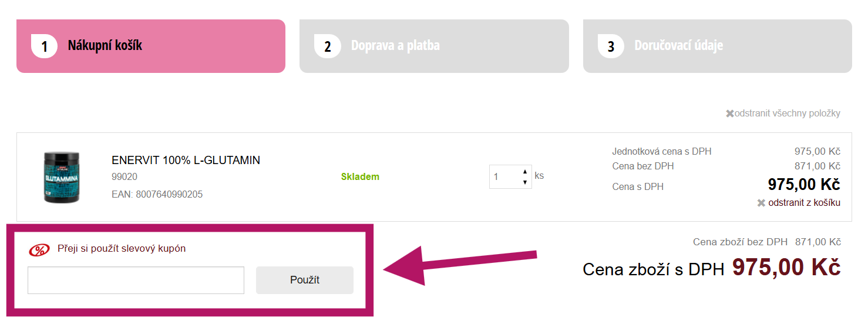Click the green "Skladem" availability label
The height and width of the screenshot is (317, 868).
360,177
